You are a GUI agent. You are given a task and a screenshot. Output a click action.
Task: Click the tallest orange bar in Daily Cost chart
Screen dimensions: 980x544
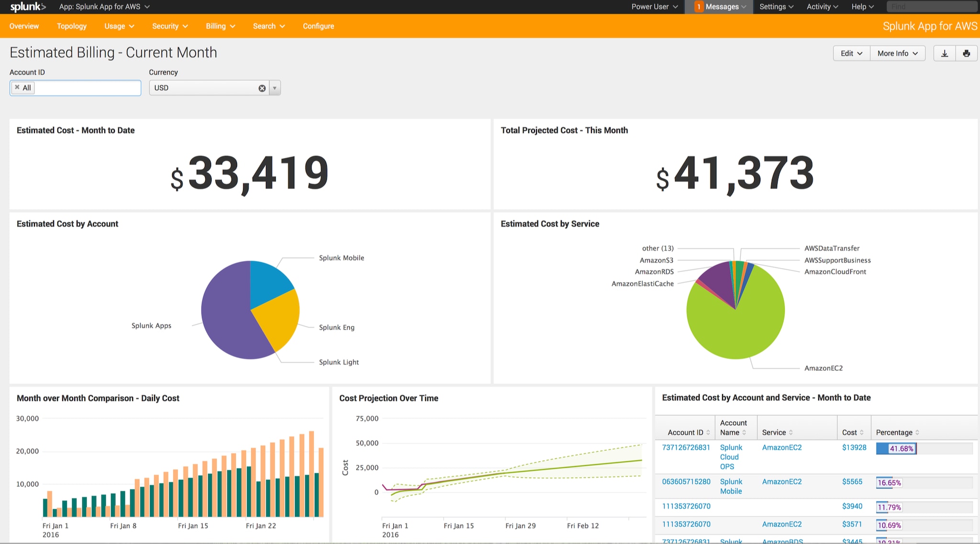tap(312, 474)
